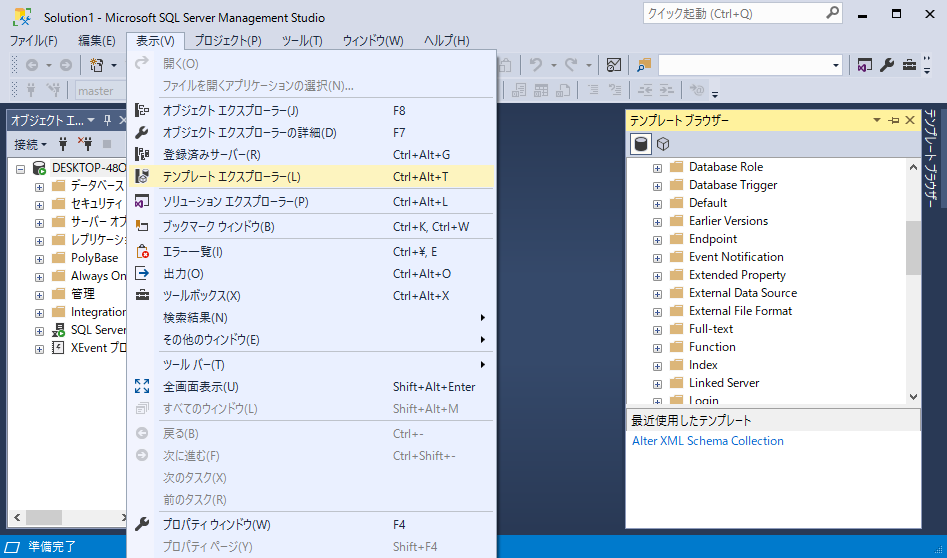Open the 検索結果(N) submenu
Image resolution: width=947 pixels, height=558 pixels.
[311, 318]
